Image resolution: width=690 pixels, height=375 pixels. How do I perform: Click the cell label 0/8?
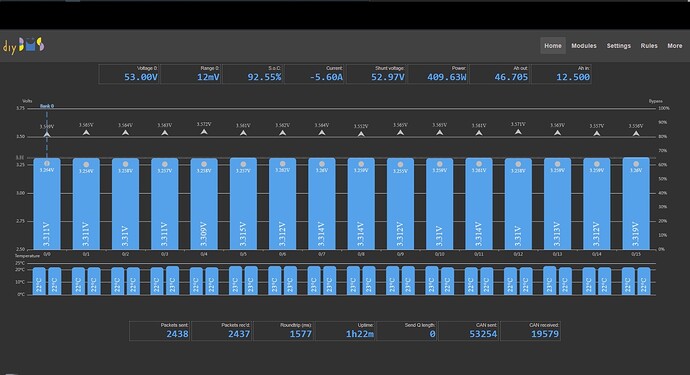pyautogui.click(x=361, y=254)
